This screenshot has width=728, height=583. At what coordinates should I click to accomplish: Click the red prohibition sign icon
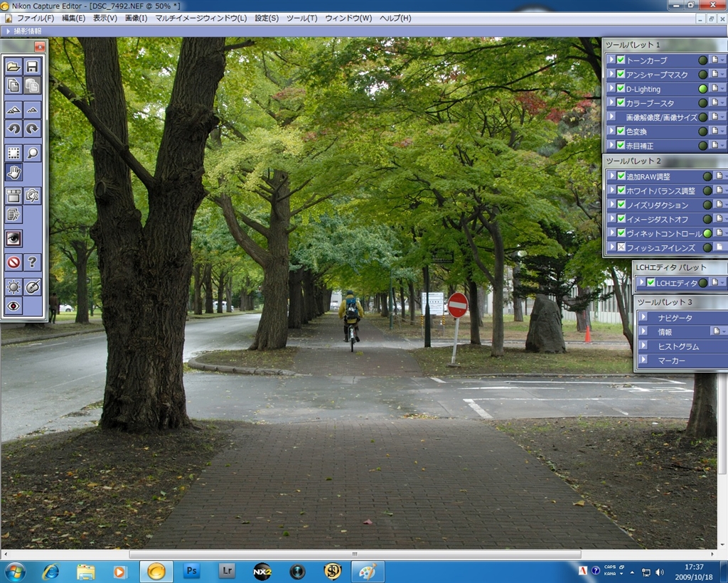pos(14,262)
